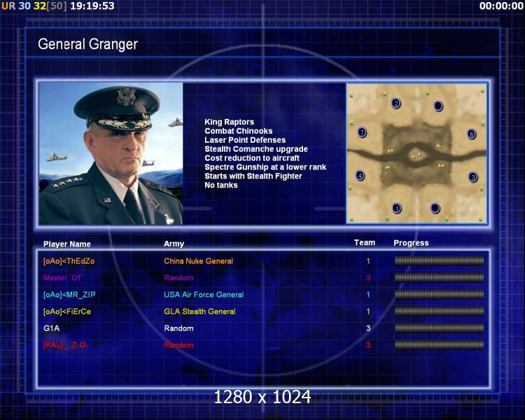Click player name [oAo]<FiErCe
525x420 pixels.
coord(67,311)
